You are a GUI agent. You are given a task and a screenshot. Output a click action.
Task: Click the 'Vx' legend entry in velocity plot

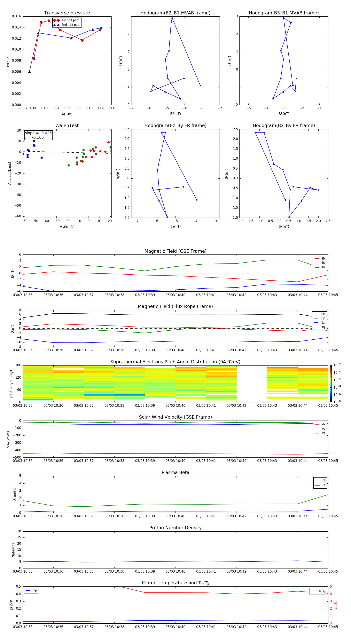320,424
